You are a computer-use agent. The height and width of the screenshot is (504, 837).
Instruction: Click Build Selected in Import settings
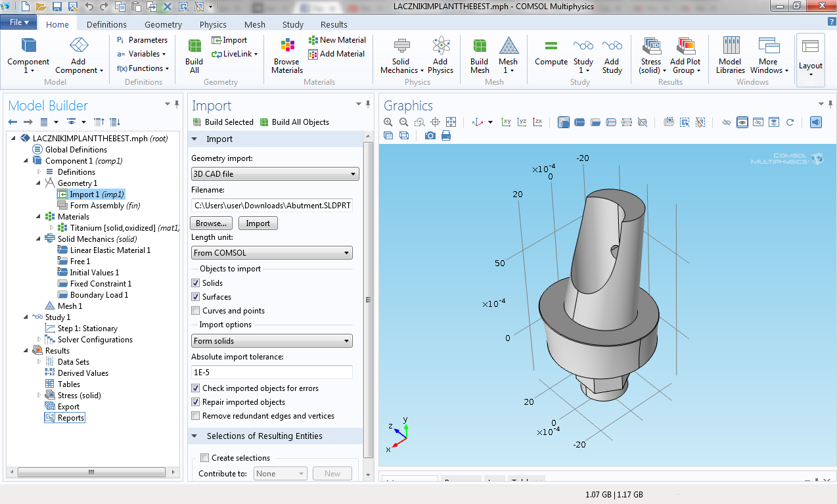[x=223, y=122]
